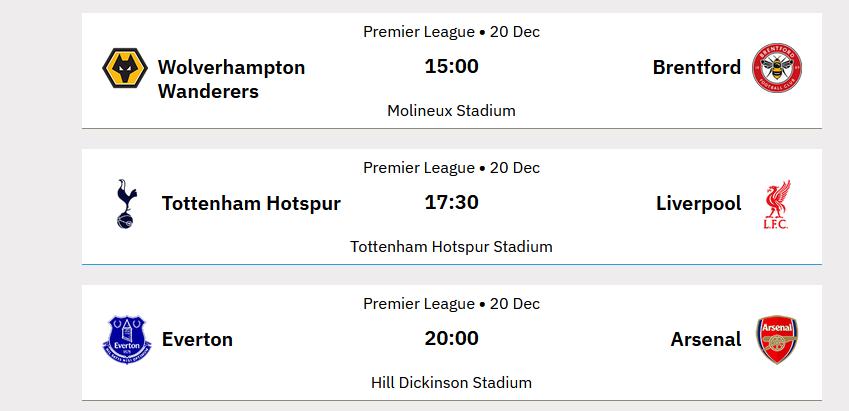Click Premier League label on Everton fixture
This screenshot has height=411, width=849.
pos(418,303)
